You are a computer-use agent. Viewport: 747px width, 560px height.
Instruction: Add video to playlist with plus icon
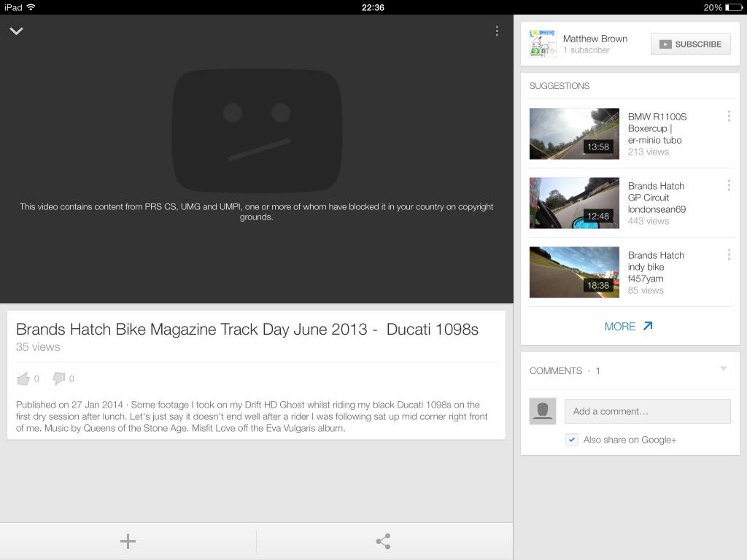click(128, 542)
